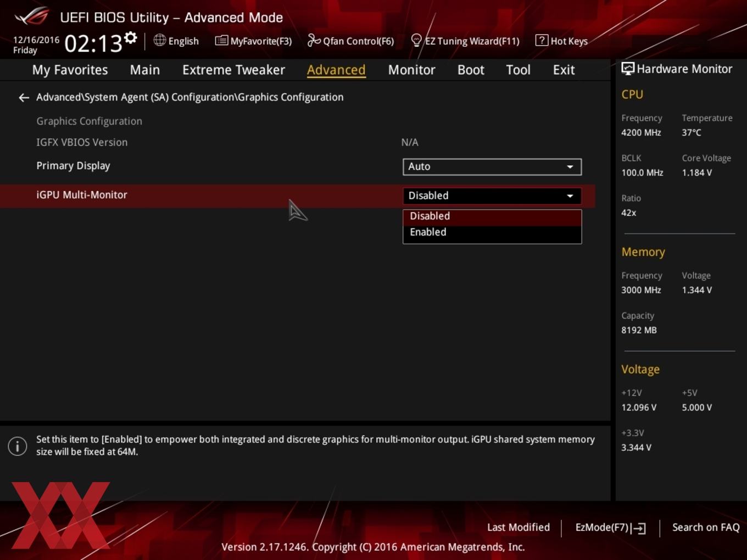Click the 02:13 clock display
Screen dimensions: 747x560
point(93,43)
